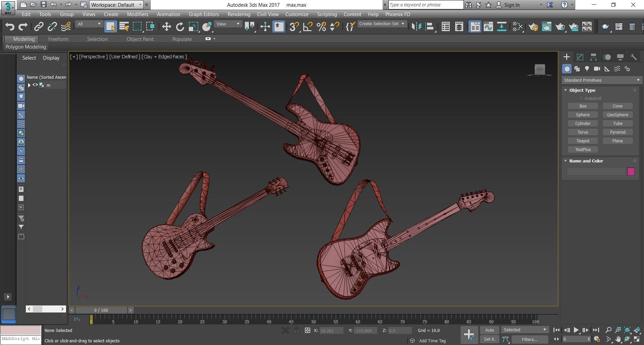
Task: Open the selection filter All dropdown
Action: coord(89,24)
